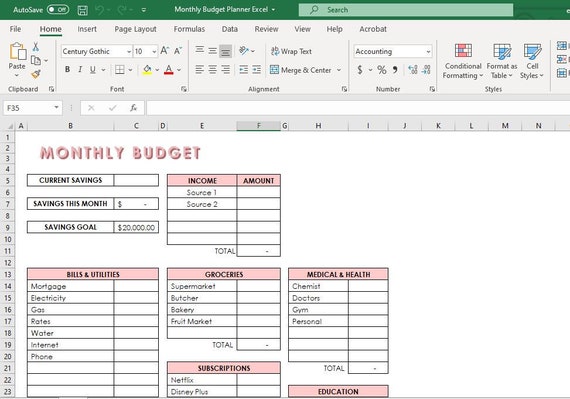Expand the Name Box dropdown arrow

pyautogui.click(x=56, y=108)
